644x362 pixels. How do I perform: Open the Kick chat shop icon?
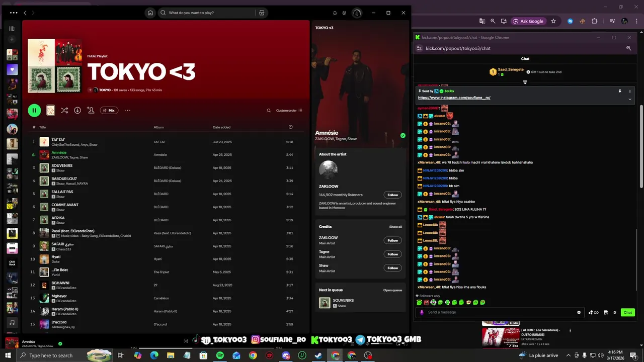606,312
